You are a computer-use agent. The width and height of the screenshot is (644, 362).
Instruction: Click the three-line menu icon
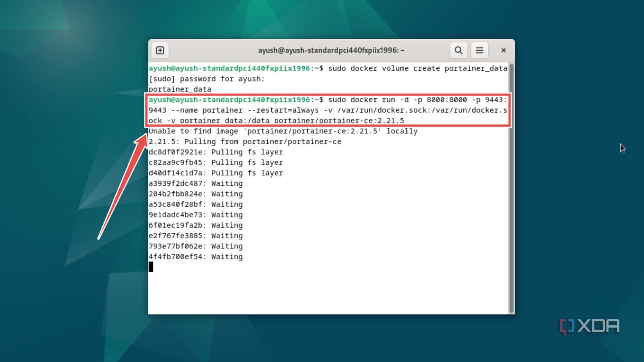[479, 50]
